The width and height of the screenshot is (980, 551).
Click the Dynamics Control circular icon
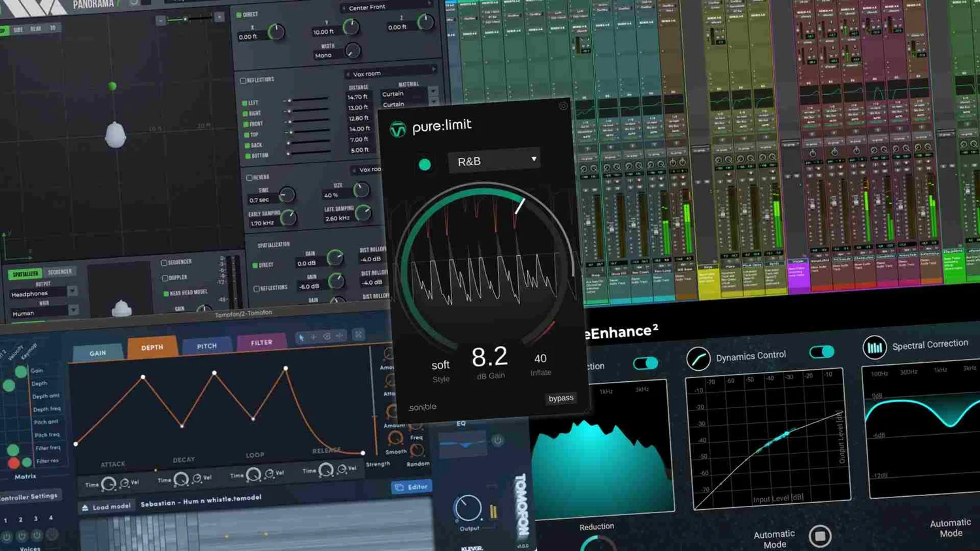click(698, 358)
